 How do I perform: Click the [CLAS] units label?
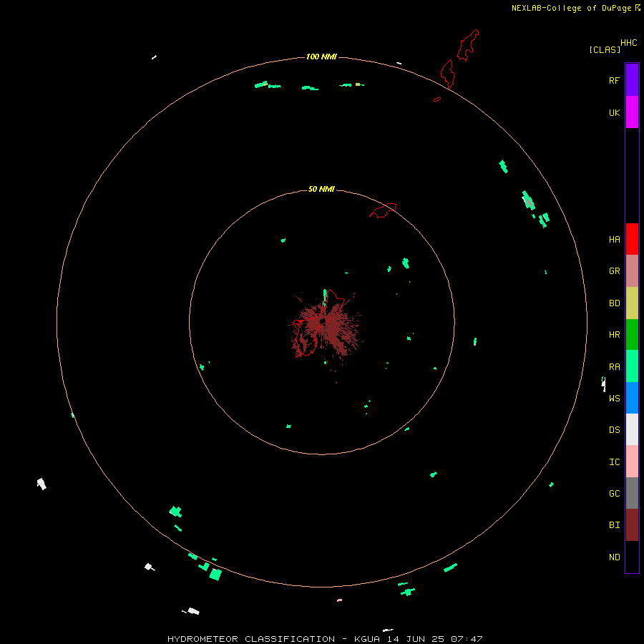point(605,49)
